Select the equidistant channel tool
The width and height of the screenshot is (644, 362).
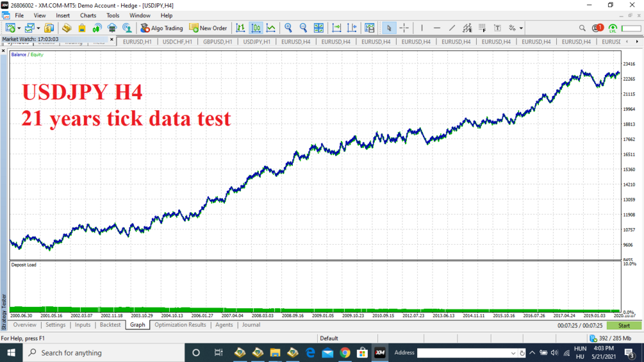pos(467,28)
